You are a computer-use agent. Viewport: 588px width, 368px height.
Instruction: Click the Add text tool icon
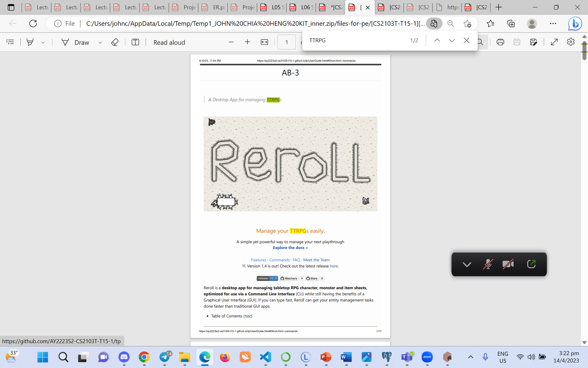135,42
